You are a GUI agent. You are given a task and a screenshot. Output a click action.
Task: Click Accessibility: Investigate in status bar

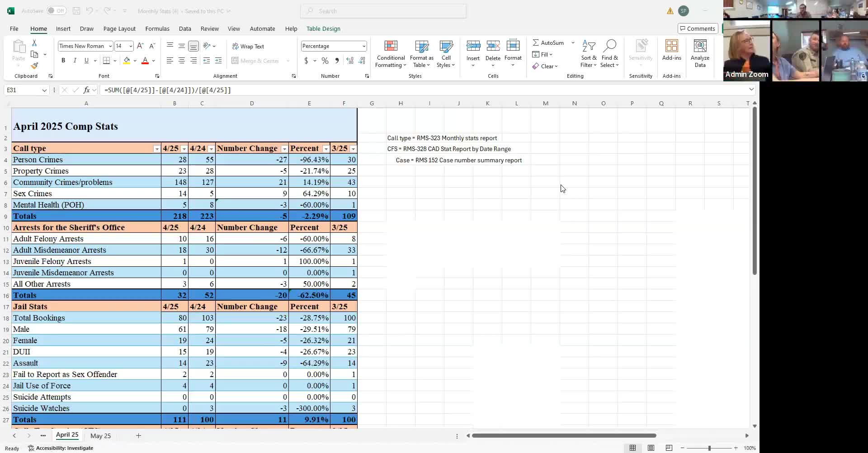[61, 448]
